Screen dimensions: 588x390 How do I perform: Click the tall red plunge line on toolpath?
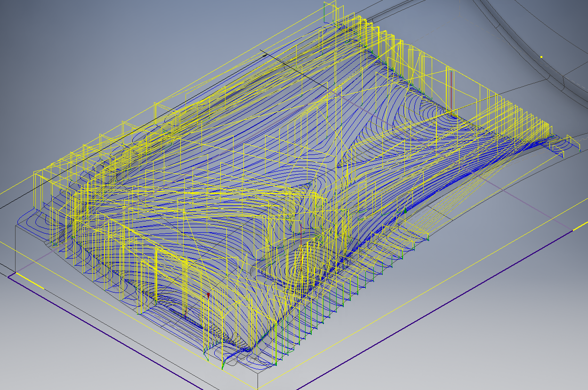tap(451, 92)
